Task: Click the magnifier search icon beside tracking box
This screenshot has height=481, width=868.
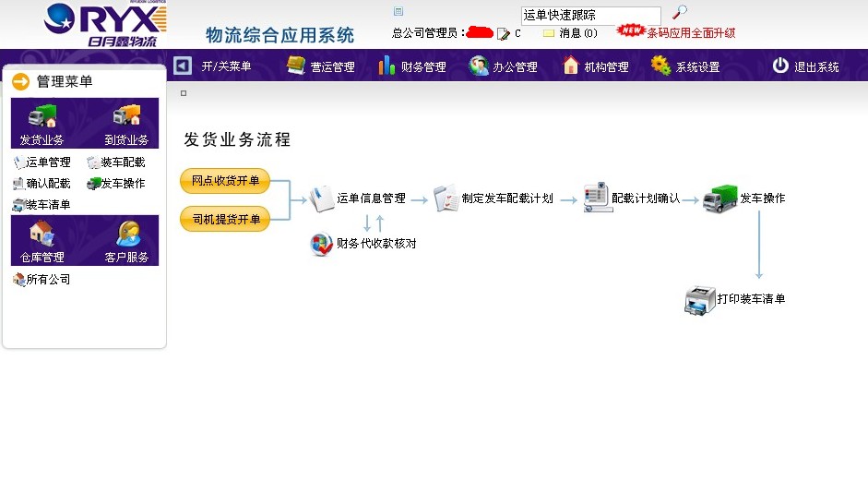Action: coord(679,13)
